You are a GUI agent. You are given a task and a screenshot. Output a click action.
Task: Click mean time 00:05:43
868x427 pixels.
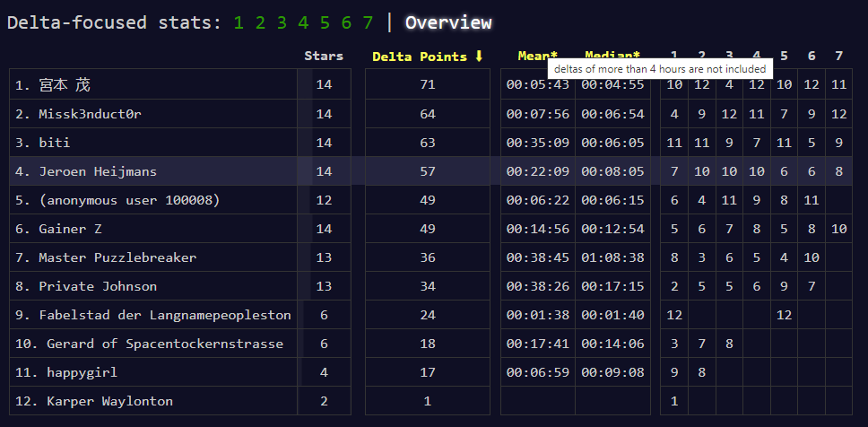537,84
